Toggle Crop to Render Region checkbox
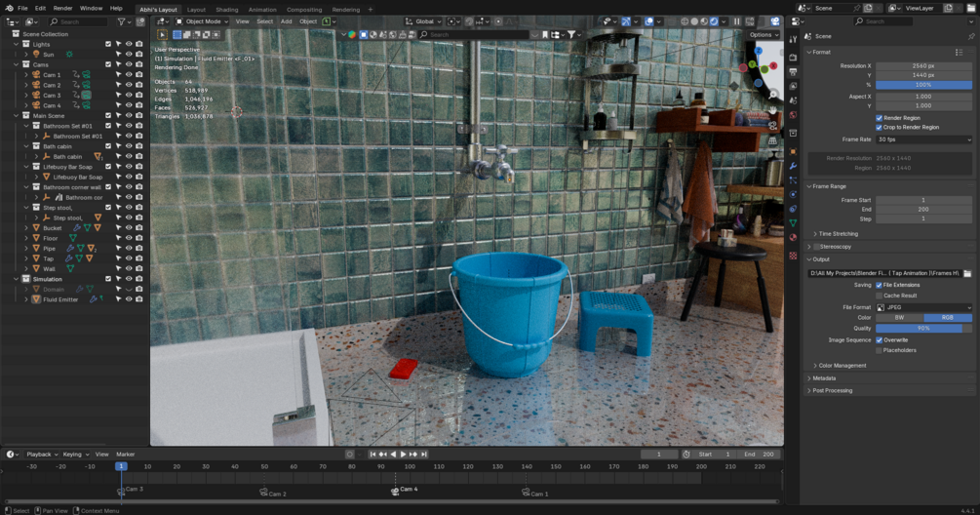Screen dimensions: 980x515 (x=879, y=127)
